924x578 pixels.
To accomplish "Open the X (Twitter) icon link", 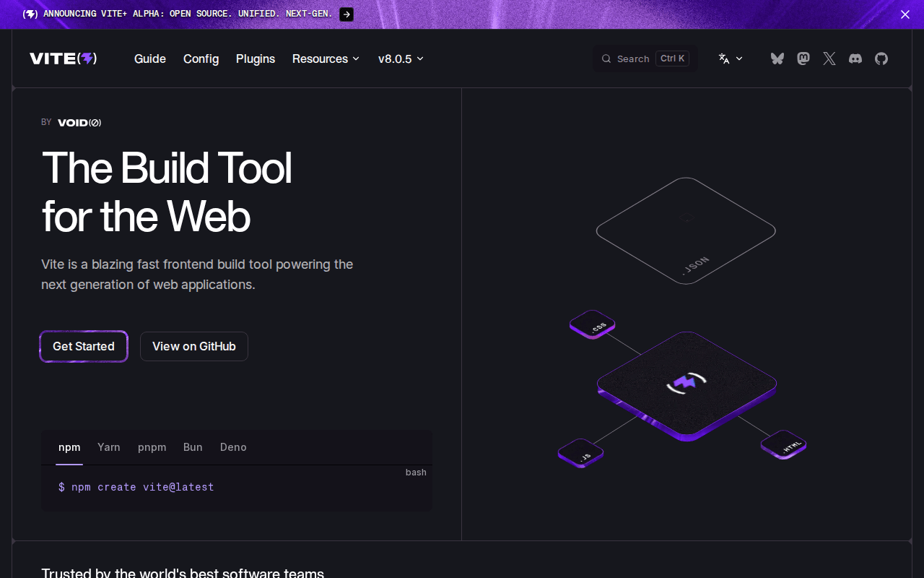I will (x=829, y=59).
